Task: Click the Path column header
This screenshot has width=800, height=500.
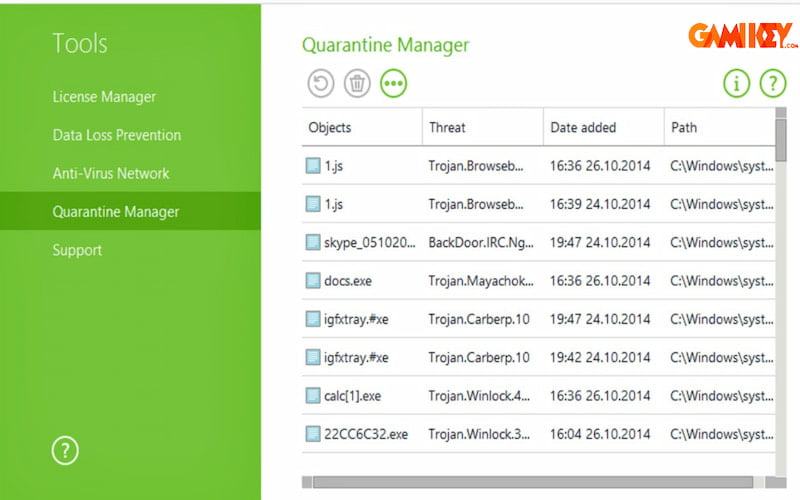Action: pos(685,128)
